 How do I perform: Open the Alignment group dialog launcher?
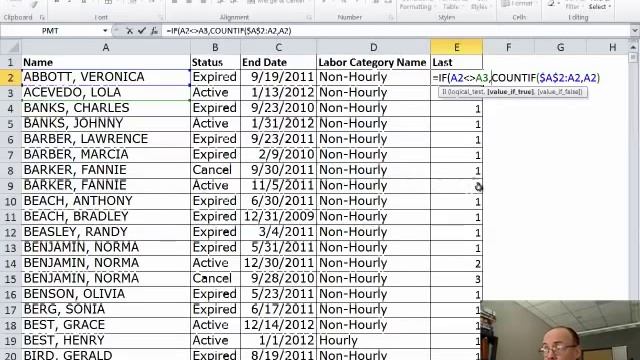click(x=309, y=18)
